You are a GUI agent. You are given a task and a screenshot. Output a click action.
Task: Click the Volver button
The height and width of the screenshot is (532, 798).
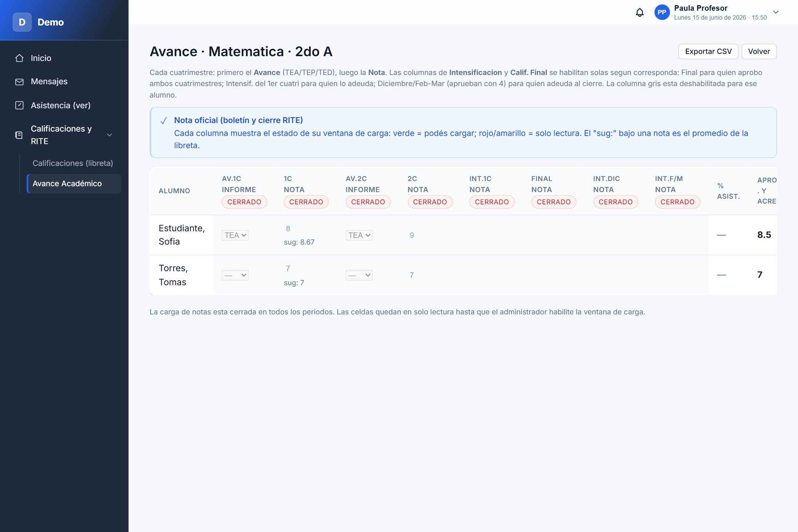(x=759, y=51)
